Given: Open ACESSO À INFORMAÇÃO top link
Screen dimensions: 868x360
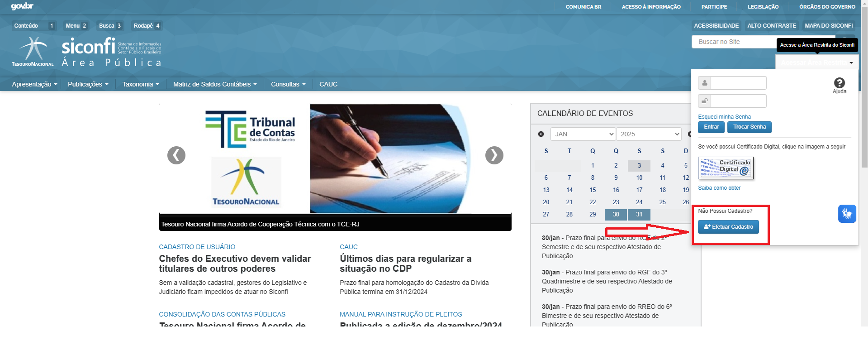Looking at the screenshot, I should pyautogui.click(x=651, y=7).
